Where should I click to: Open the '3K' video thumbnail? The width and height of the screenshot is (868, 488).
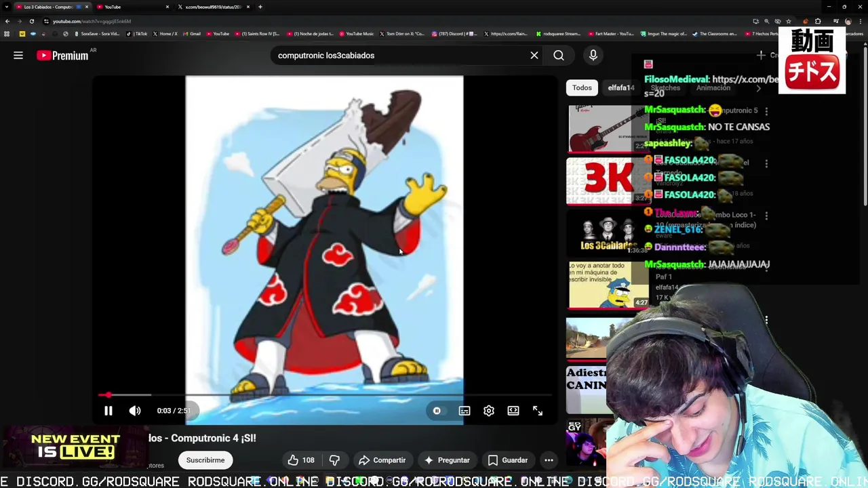(608, 180)
